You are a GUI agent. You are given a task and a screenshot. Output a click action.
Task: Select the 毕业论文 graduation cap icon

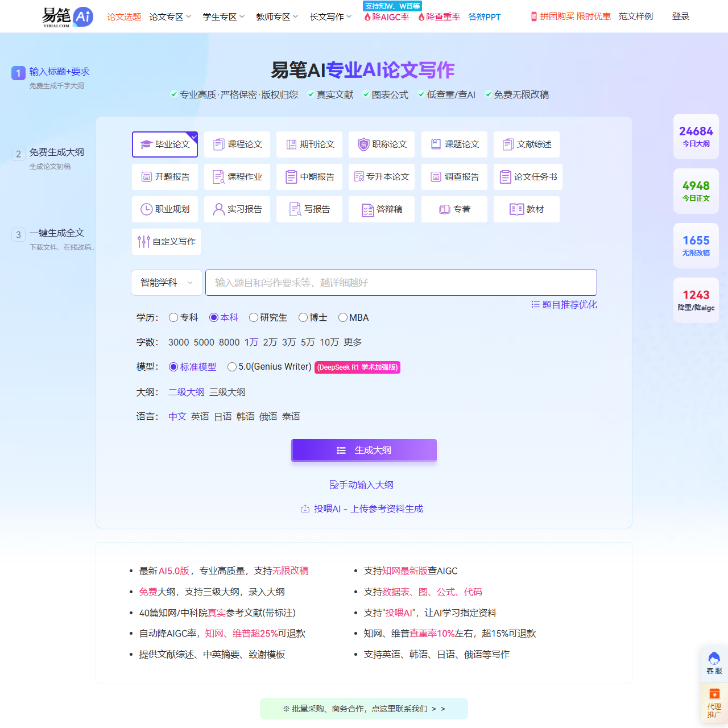pos(146,144)
